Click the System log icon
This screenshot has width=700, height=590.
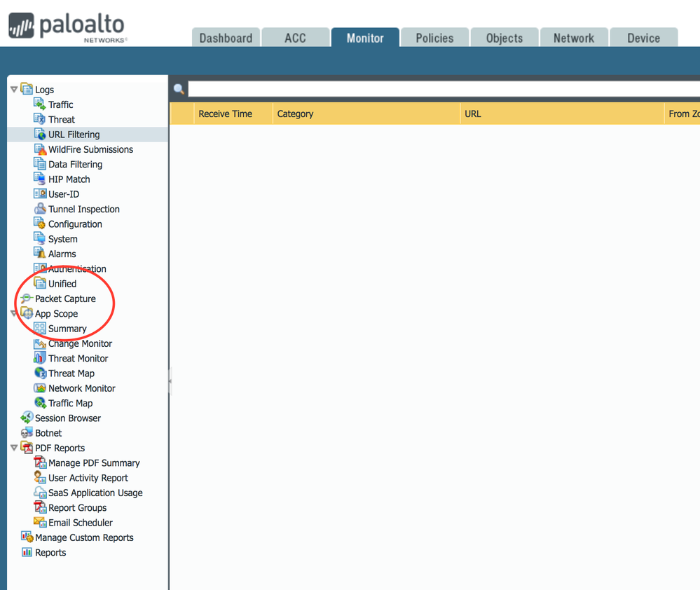[40, 239]
